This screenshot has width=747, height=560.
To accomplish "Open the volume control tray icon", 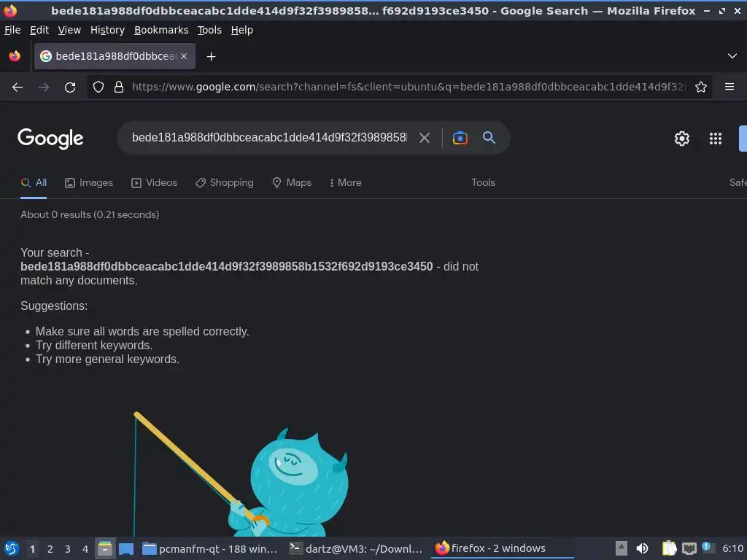I will (x=642, y=548).
